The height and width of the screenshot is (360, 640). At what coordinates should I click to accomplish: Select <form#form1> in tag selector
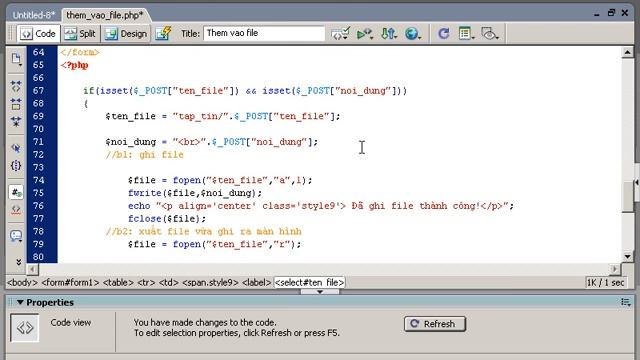70,282
